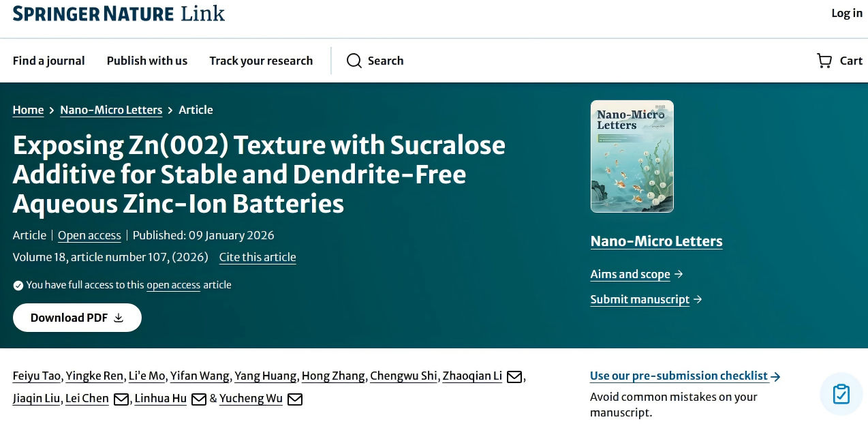Click the envelope icon next to Linhua Hu
Image resolution: width=868 pixels, height=424 pixels.
[199, 399]
